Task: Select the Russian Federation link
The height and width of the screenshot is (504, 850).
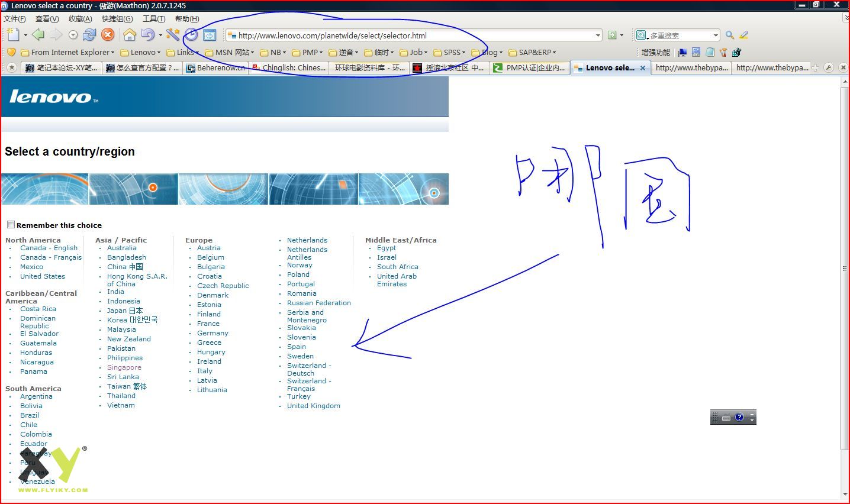Action: (x=319, y=303)
